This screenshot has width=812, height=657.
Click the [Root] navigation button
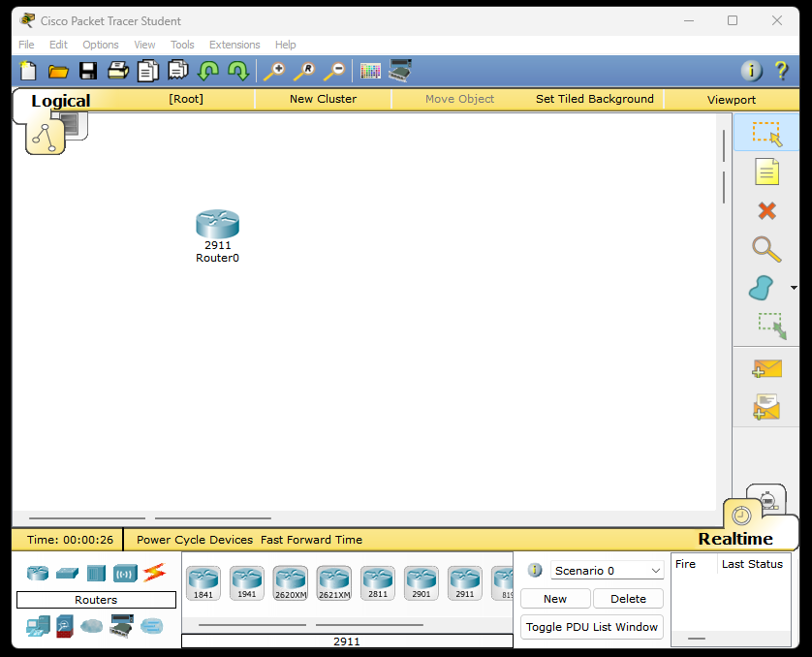pyautogui.click(x=186, y=99)
